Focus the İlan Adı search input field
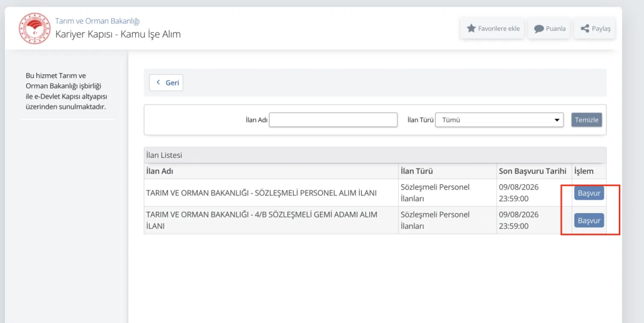Viewport: 644px width, 323px height. coord(333,120)
